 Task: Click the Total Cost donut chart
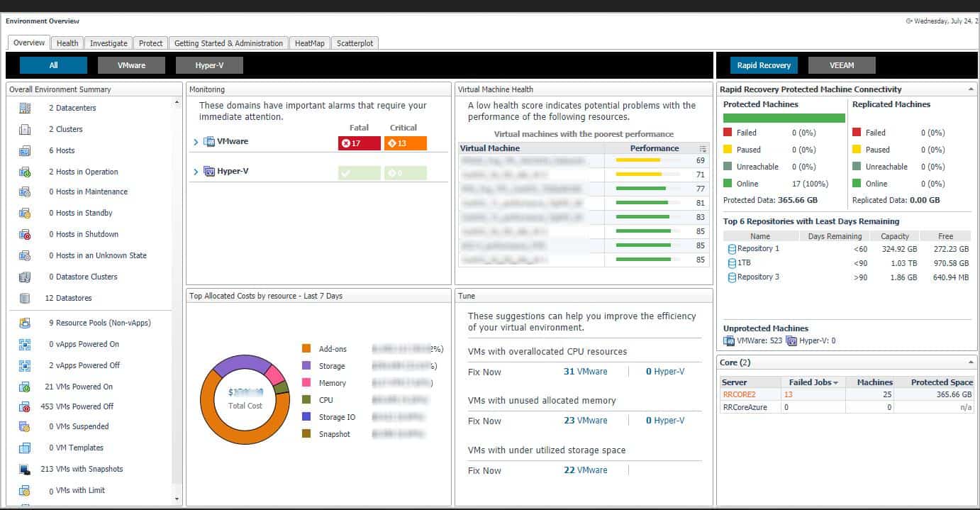point(245,399)
